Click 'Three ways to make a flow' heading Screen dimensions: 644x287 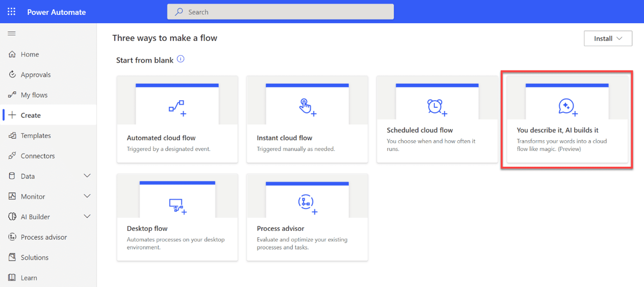point(164,38)
